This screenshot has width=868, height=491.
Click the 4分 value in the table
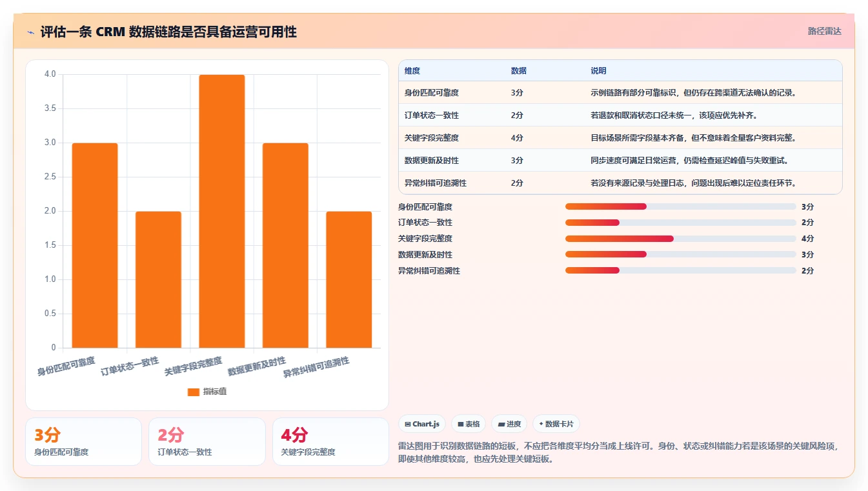pos(517,138)
